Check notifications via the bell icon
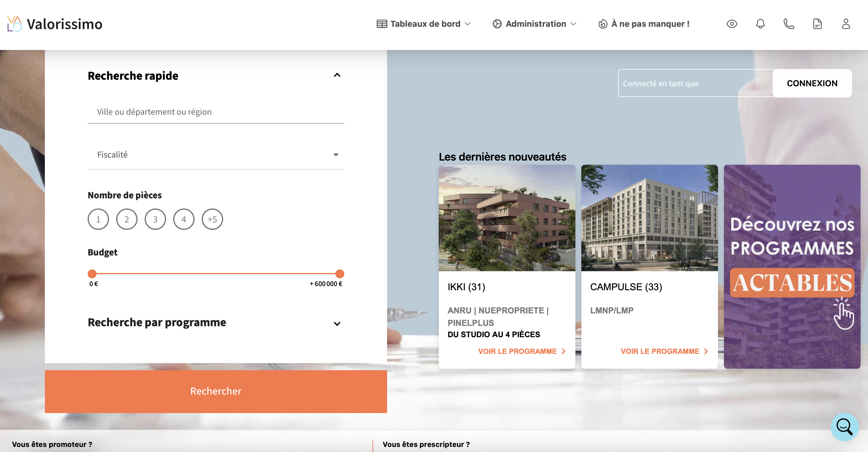Image resolution: width=868 pixels, height=452 pixels. 760,23
